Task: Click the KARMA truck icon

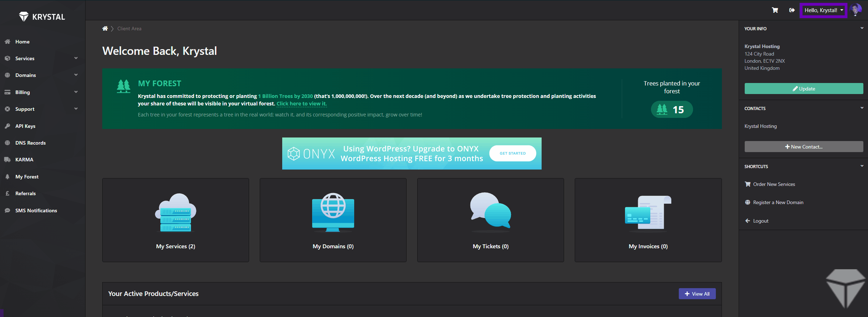Action: 7,160
